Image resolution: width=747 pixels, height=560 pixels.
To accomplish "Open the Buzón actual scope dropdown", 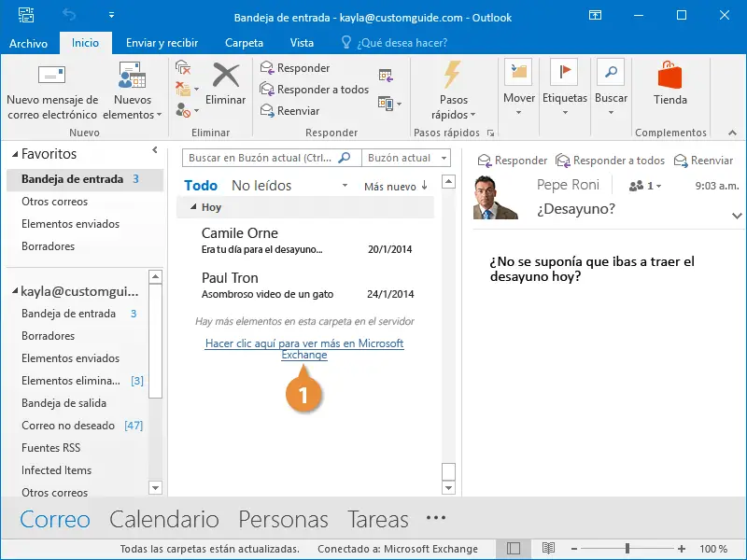I will point(444,158).
